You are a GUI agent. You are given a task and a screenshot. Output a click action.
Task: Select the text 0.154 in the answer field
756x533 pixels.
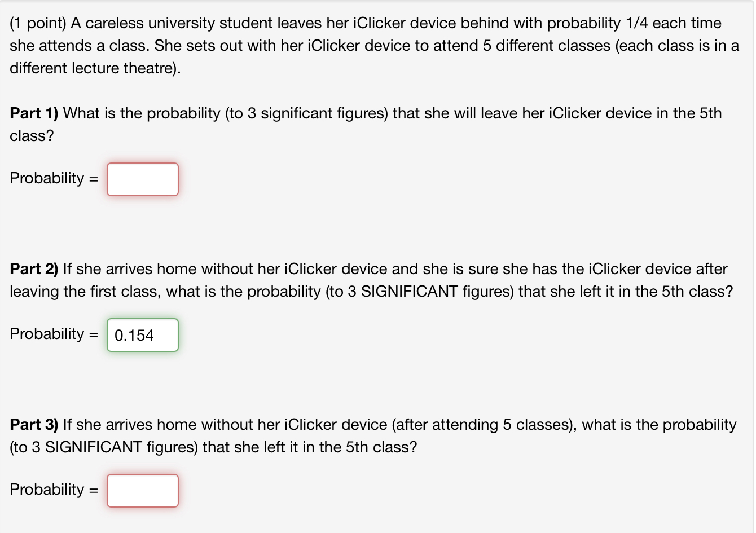pyautogui.click(x=133, y=335)
